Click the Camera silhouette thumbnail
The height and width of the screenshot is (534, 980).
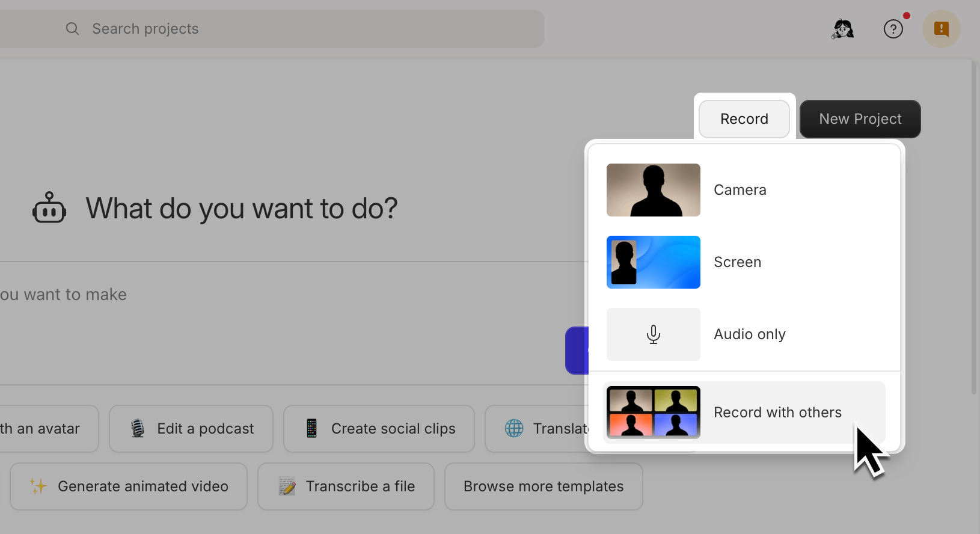653,190
